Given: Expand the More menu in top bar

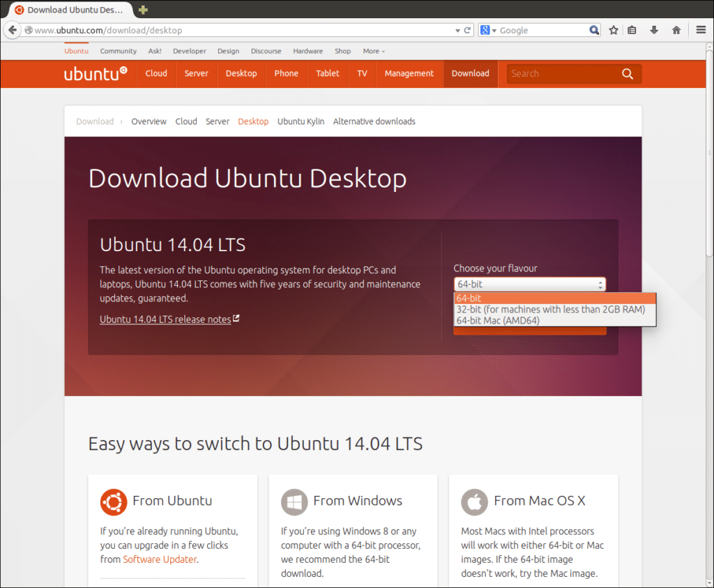Looking at the screenshot, I should [x=374, y=51].
